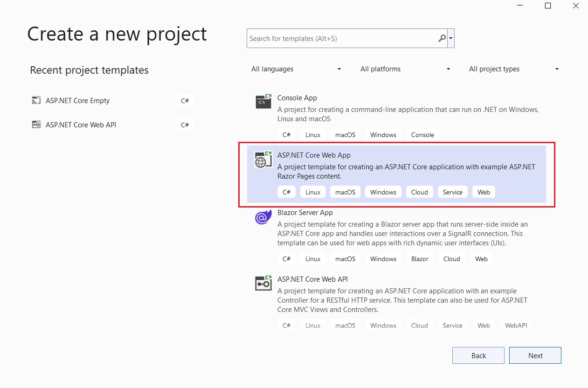
Task: Click Service tag under ASP.NET Core Web App
Action: click(453, 192)
